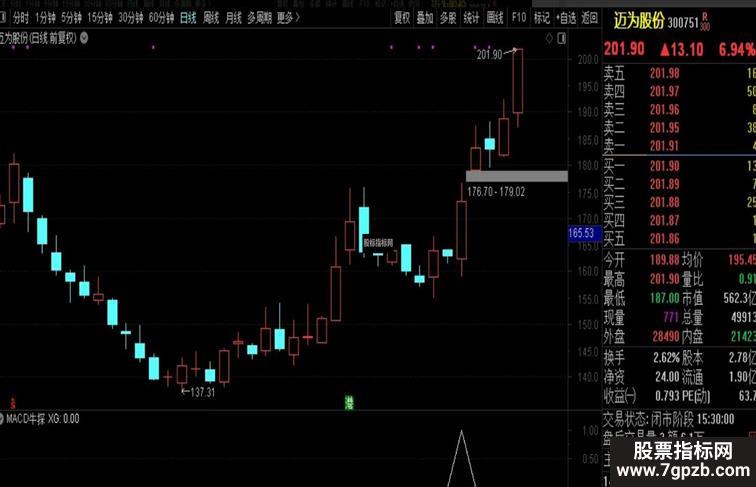Viewport: 756px width, 487px height.
Task: Select the 60分钟 period tab
Action: pyautogui.click(x=162, y=18)
